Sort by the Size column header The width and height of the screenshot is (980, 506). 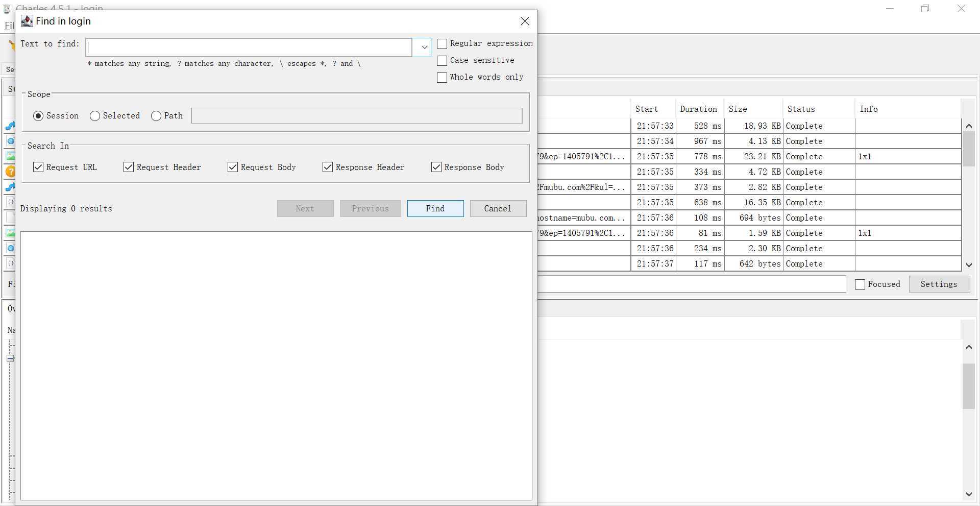pos(753,109)
